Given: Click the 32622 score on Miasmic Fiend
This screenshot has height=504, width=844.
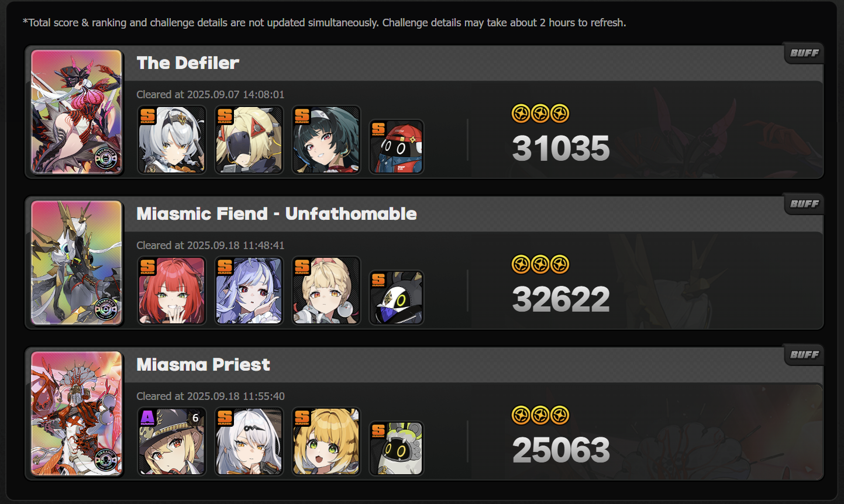Looking at the screenshot, I should [x=561, y=299].
